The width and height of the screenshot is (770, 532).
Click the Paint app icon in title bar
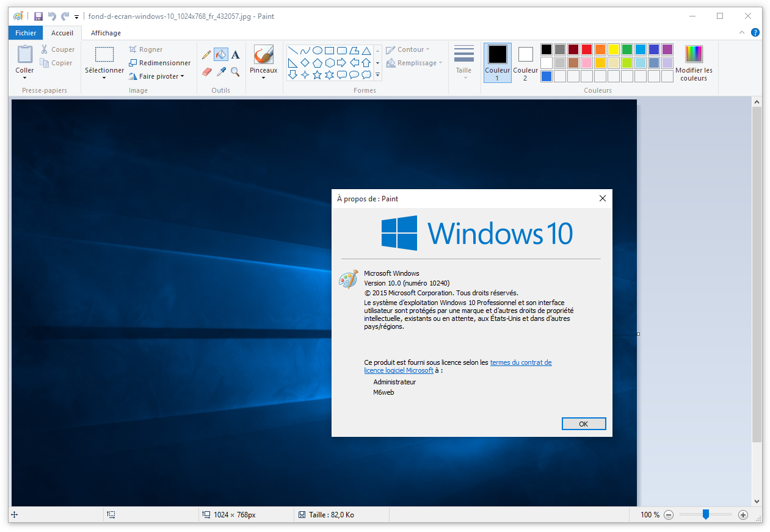(x=18, y=16)
